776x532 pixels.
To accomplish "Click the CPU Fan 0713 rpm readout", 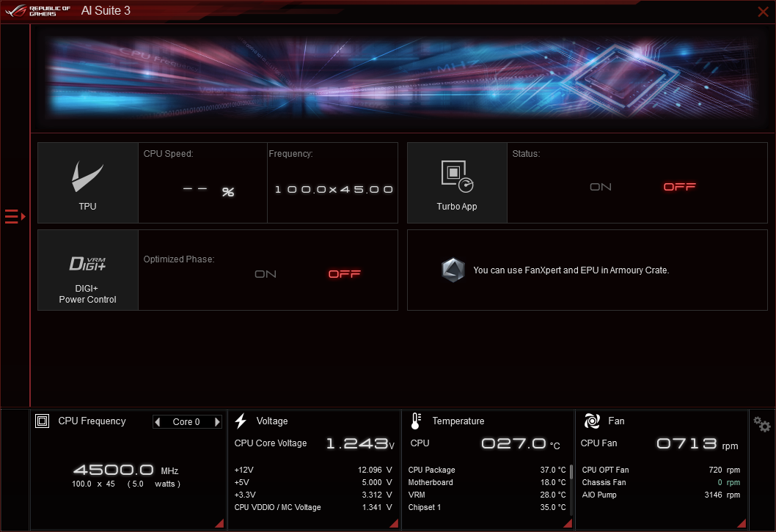I will point(698,443).
